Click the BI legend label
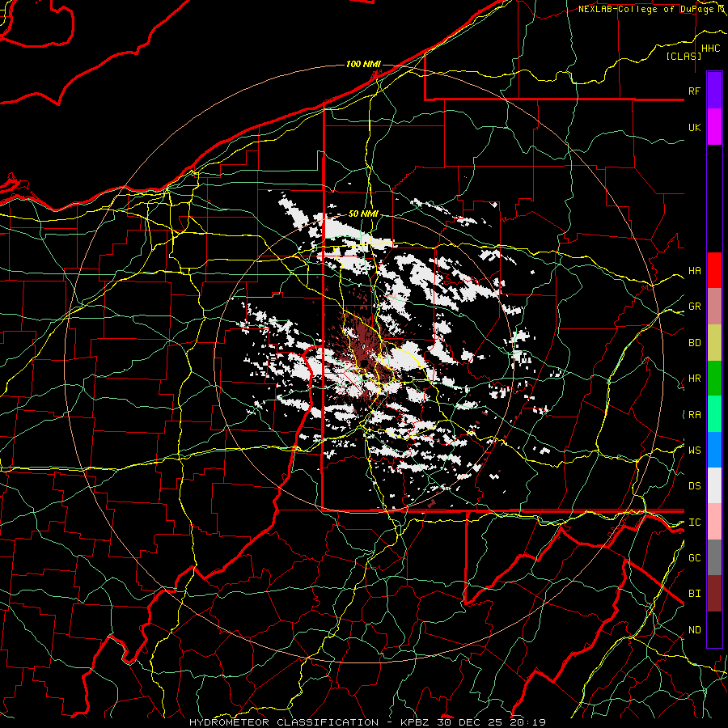This screenshot has width=728, height=728. (x=694, y=594)
